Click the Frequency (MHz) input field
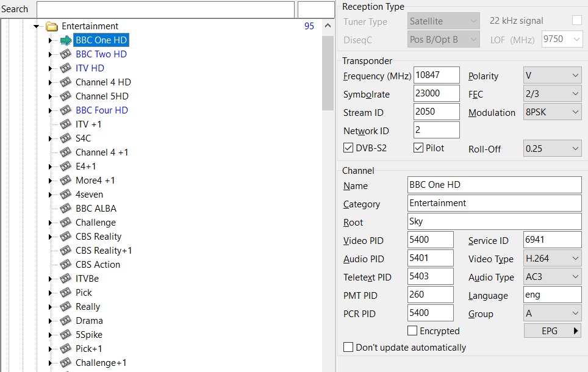Screen dimensions: 588x372 tap(436, 76)
